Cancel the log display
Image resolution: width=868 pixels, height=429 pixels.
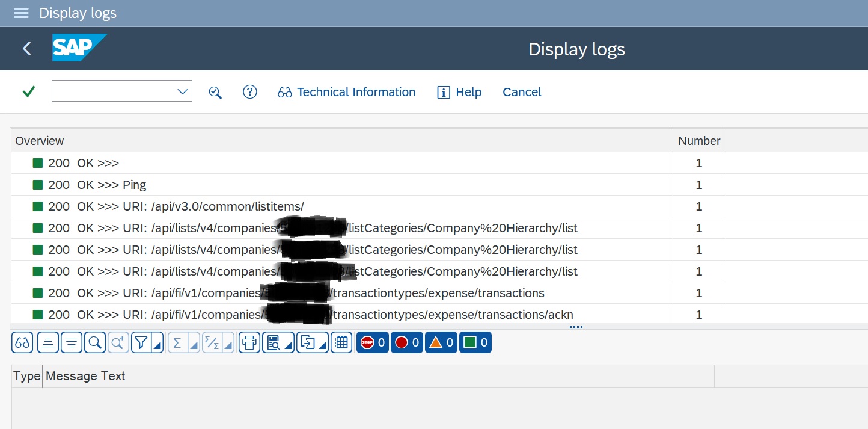tap(522, 92)
